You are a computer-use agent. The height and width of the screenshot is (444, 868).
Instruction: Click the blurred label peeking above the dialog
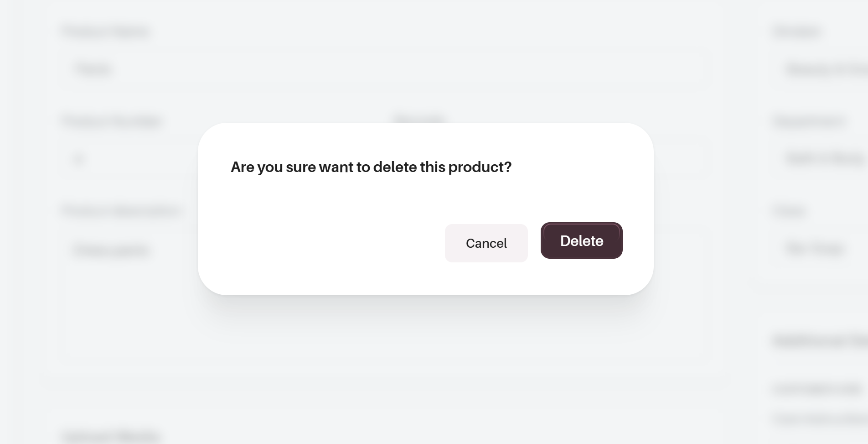(419, 119)
